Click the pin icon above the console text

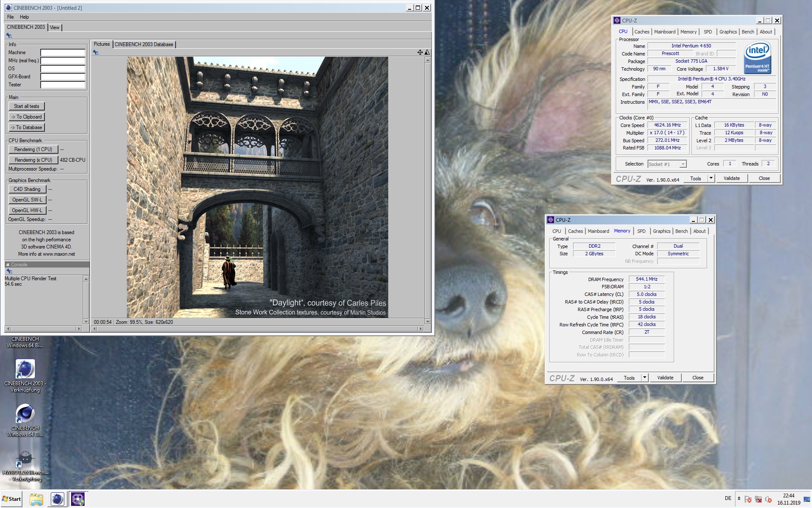[9, 271]
